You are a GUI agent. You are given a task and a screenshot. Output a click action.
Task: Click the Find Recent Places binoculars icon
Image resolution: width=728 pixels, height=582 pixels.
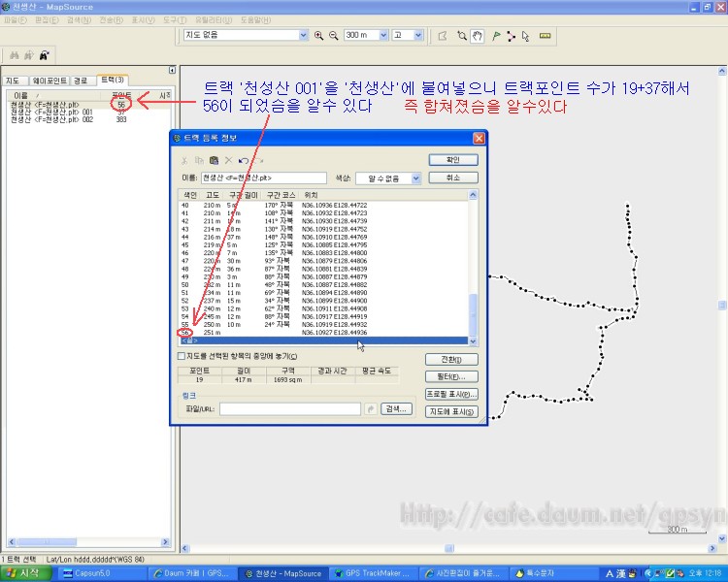click(44, 55)
